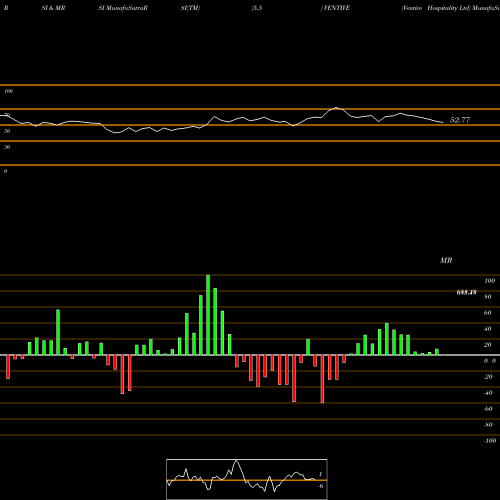The width and height of the screenshot is (500, 500).
Task: Click the MR axis label -40
Action: 488,393
